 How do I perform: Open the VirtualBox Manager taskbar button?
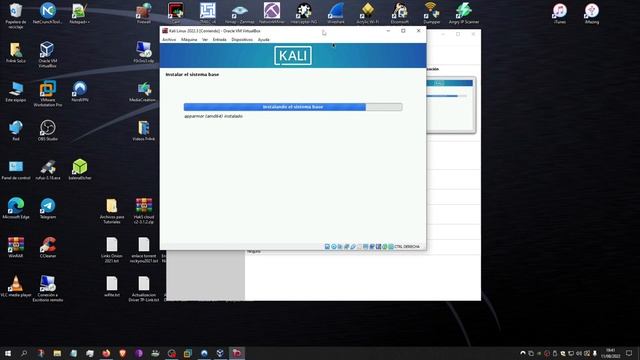point(220,353)
